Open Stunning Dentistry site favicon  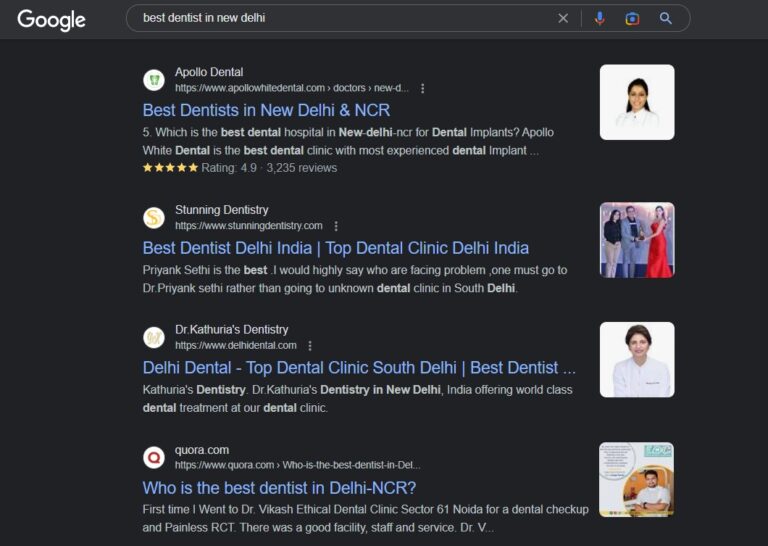pyautogui.click(x=154, y=218)
